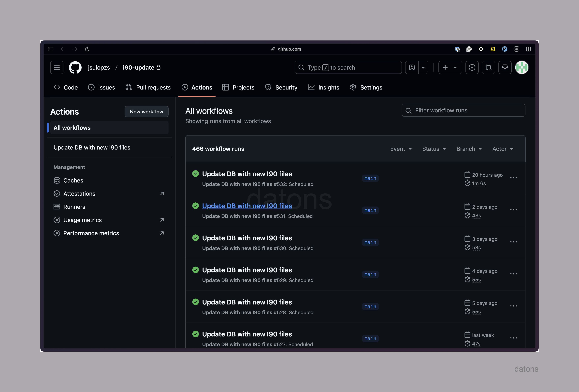Expand the Event filter dropdown

point(401,149)
